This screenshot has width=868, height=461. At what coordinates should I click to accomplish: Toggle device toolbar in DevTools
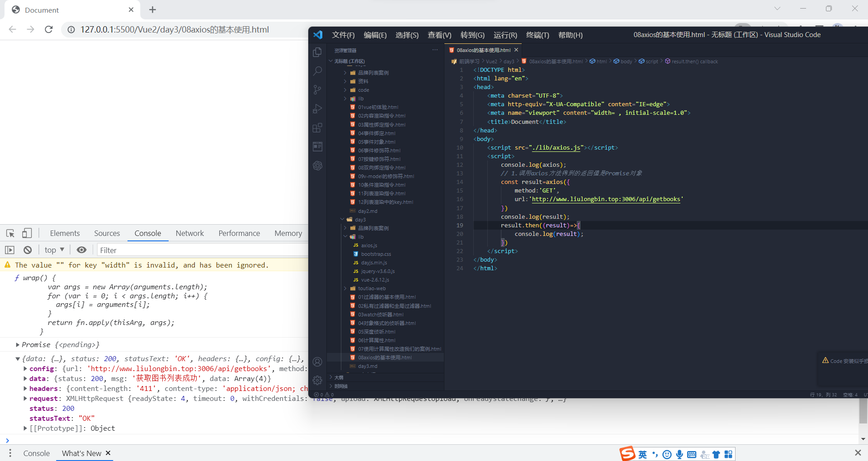coord(27,233)
